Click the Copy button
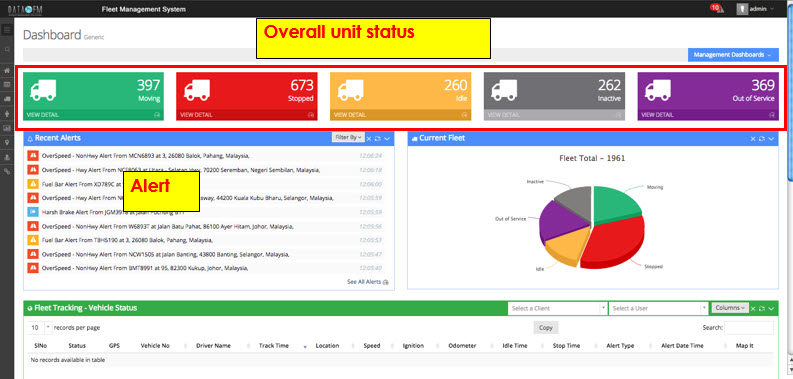Viewport: 793px width, 379px height. tap(546, 327)
